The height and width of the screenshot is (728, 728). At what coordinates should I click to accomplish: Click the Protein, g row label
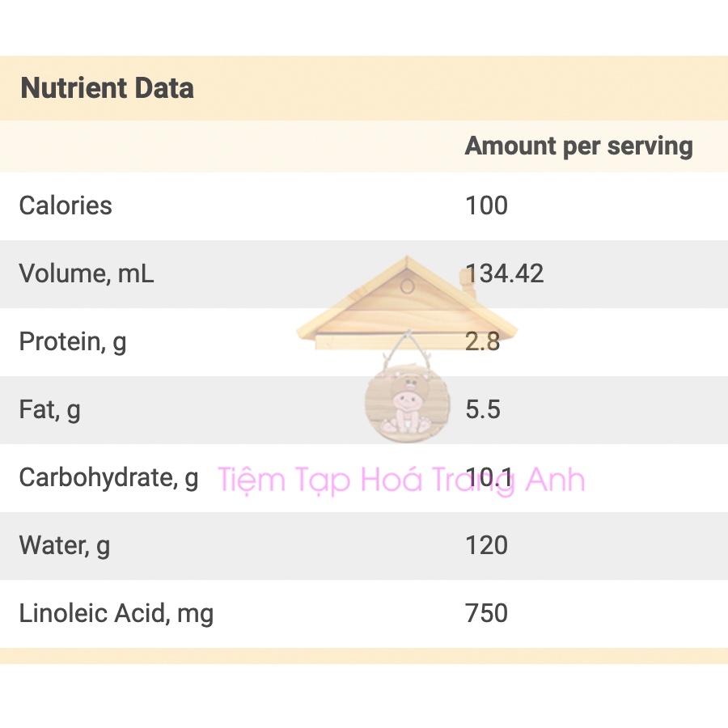(73, 341)
